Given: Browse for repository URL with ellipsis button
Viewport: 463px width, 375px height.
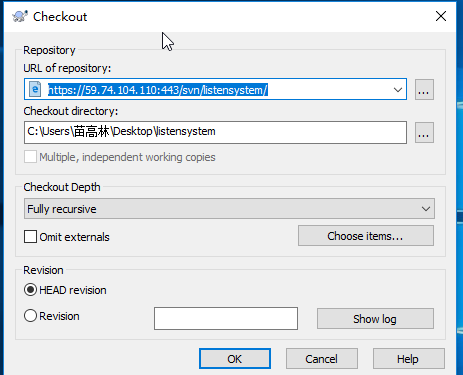Looking at the screenshot, I should (424, 90).
